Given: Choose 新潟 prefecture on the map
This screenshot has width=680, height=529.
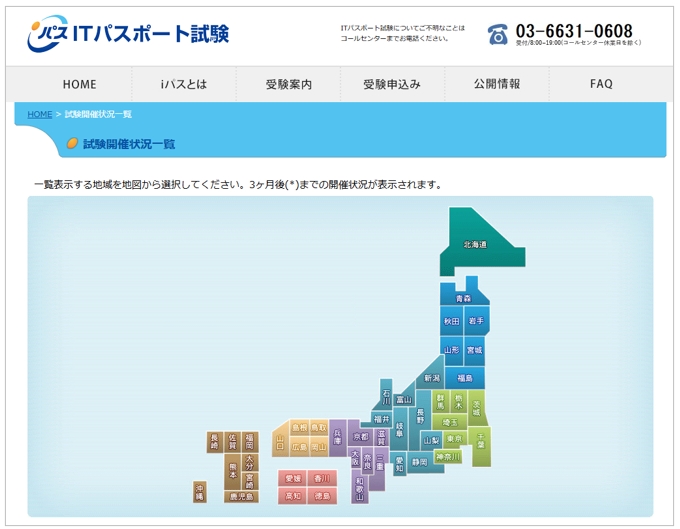Looking at the screenshot, I should click(432, 378).
